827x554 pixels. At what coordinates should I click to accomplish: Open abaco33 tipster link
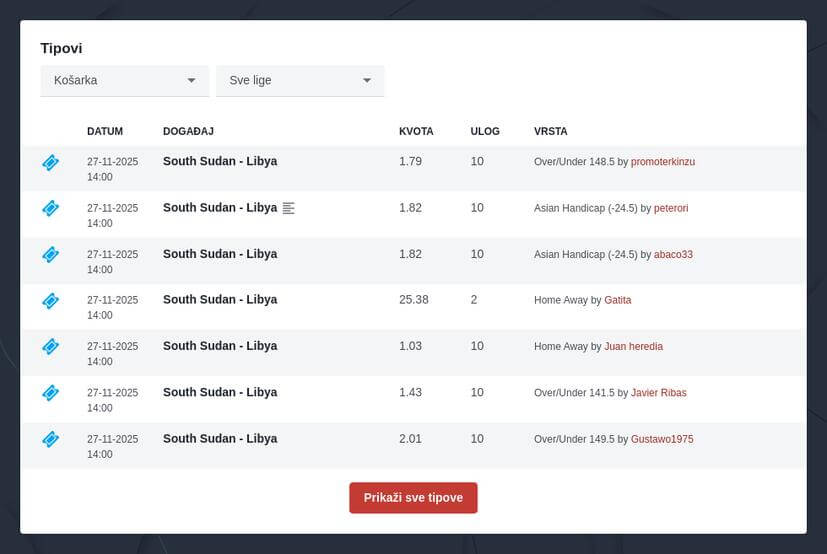pyautogui.click(x=673, y=254)
